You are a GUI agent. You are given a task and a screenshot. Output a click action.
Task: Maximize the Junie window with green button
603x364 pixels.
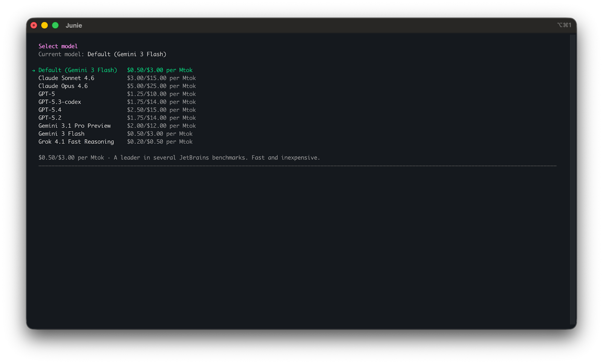[x=55, y=25]
